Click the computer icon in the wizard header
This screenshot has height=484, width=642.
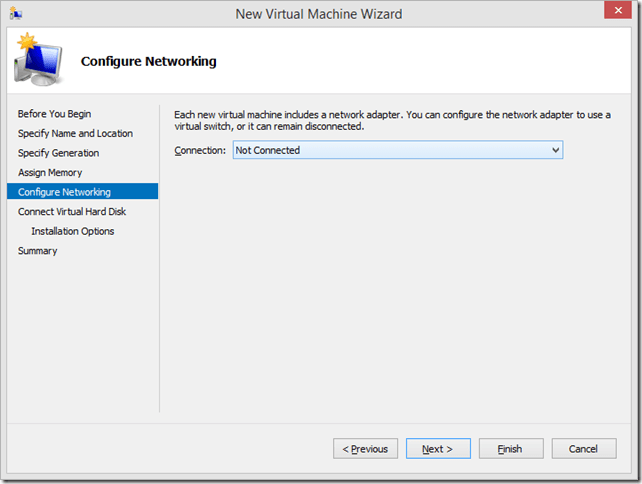pos(38,62)
